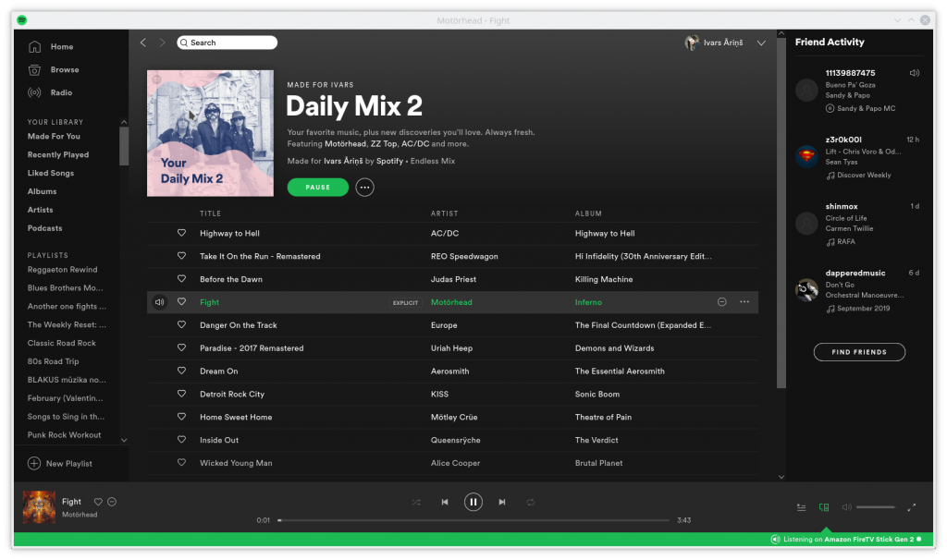
Task: Click the main view scrollbar up arrow
Action: coord(781,34)
